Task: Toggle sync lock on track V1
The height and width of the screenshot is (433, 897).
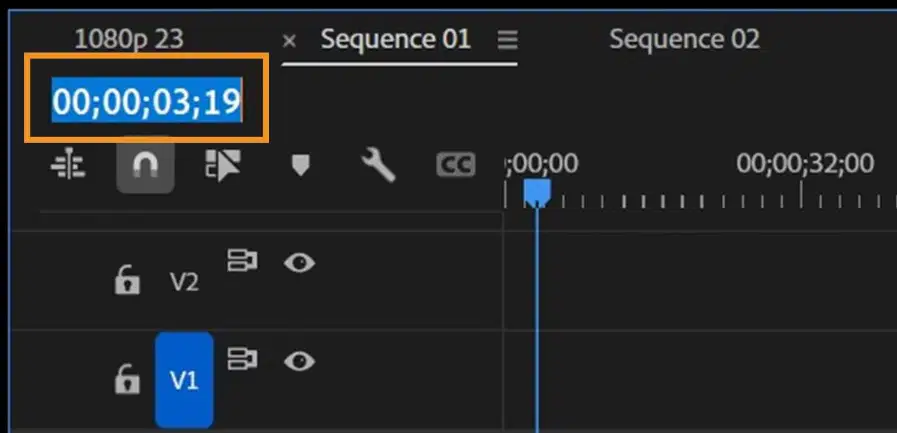Action: click(242, 359)
